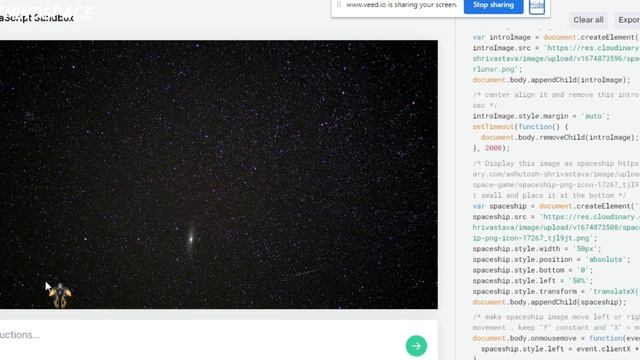The image size is (640, 360).
Task: Click the "spaceship.style.position = 'absolute'" line
Action: click(551, 260)
